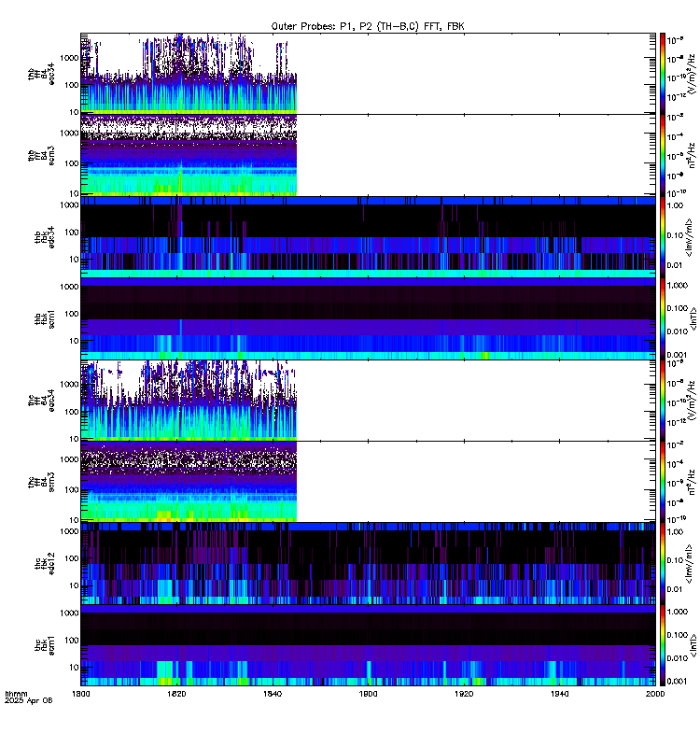Click the 'thc fbk scm1' panel label

pyautogui.click(x=44, y=645)
